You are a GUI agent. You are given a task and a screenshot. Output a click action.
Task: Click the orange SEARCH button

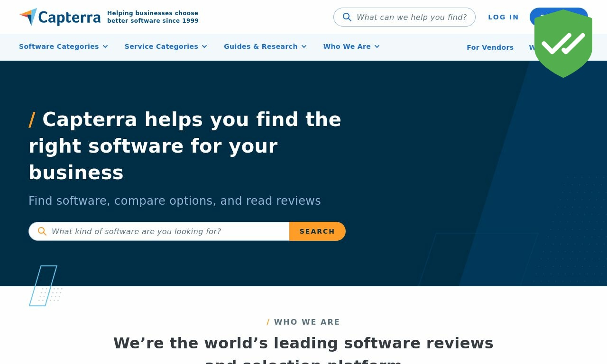(317, 231)
